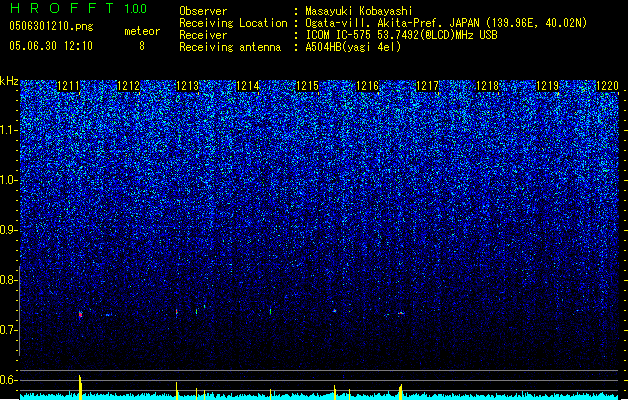Image resolution: width=629 pixels, height=400 pixels.
Task: Click the receiver text ICOM IC-575
Action: 339,35
